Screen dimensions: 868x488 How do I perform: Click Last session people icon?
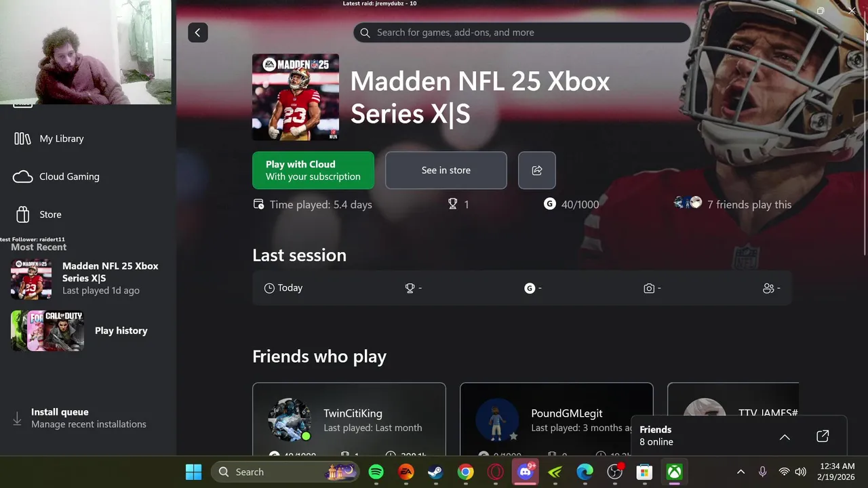coord(768,288)
